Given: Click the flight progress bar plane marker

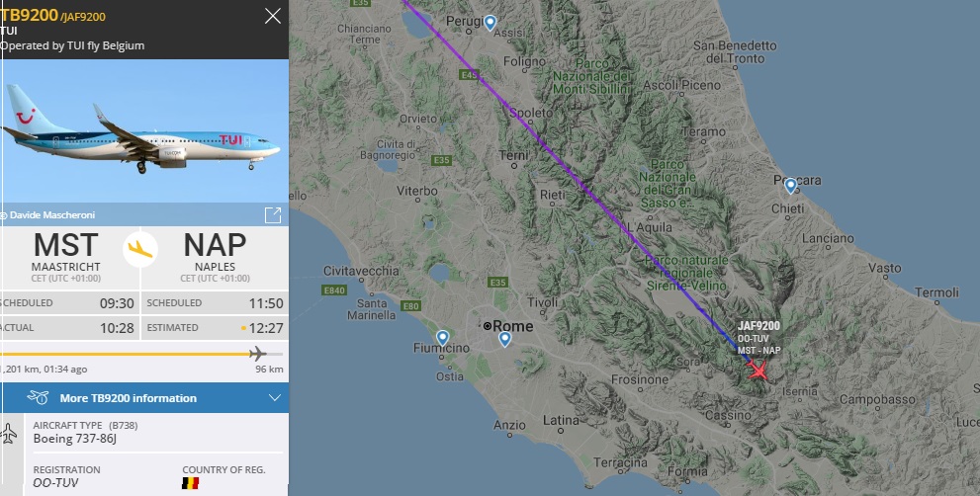Looking at the screenshot, I should point(258,354).
